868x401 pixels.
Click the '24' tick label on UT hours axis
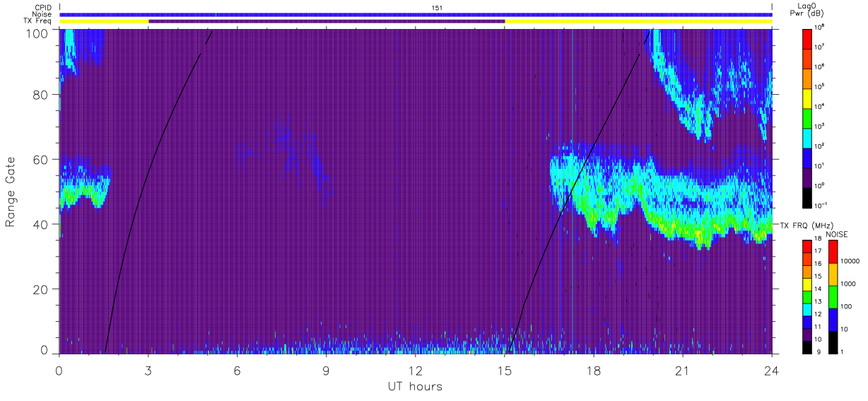coord(772,370)
